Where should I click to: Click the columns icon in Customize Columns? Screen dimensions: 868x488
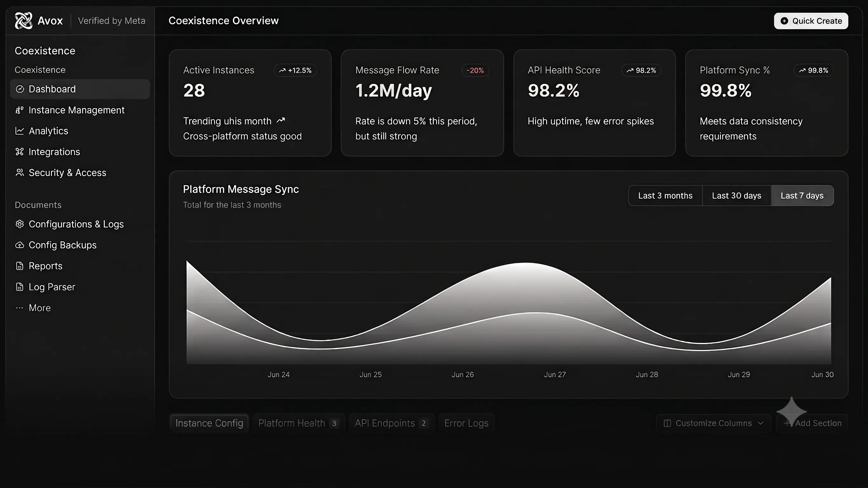[667, 423]
